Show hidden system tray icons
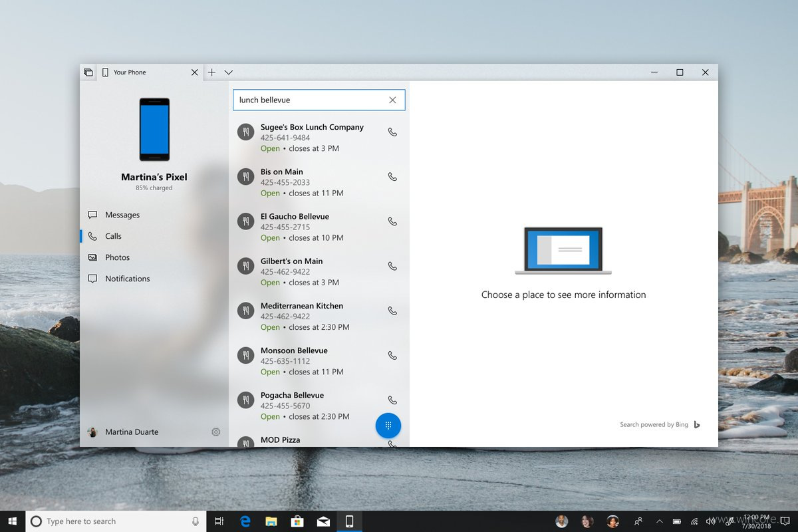The width and height of the screenshot is (798, 532). (660, 521)
